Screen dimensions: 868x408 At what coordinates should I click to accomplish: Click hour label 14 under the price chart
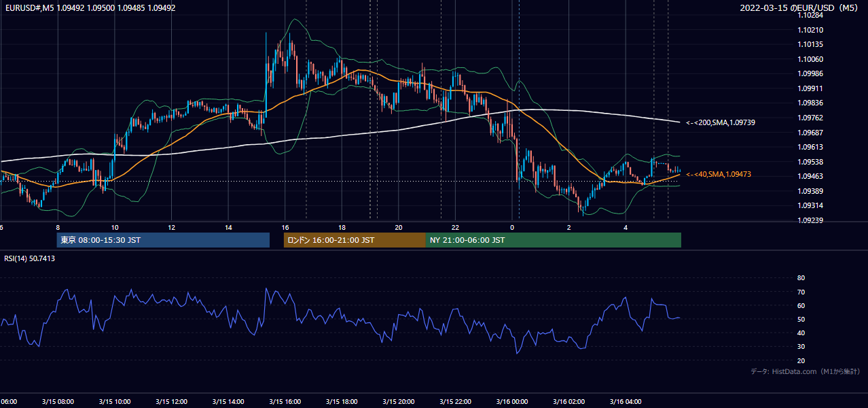click(228, 227)
